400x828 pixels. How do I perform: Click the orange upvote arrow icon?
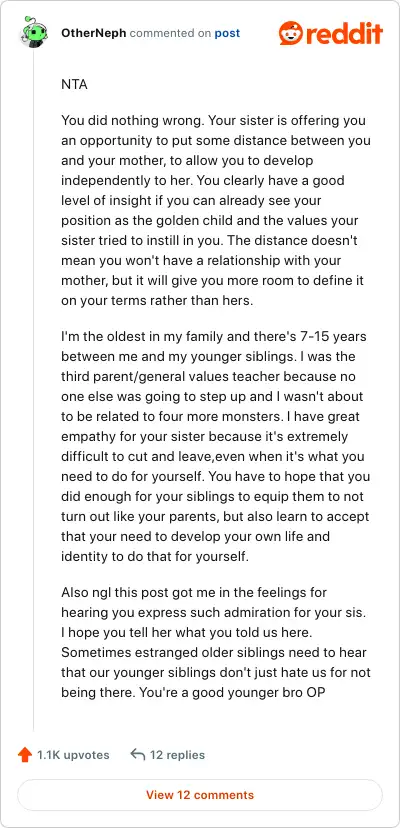coord(25,755)
